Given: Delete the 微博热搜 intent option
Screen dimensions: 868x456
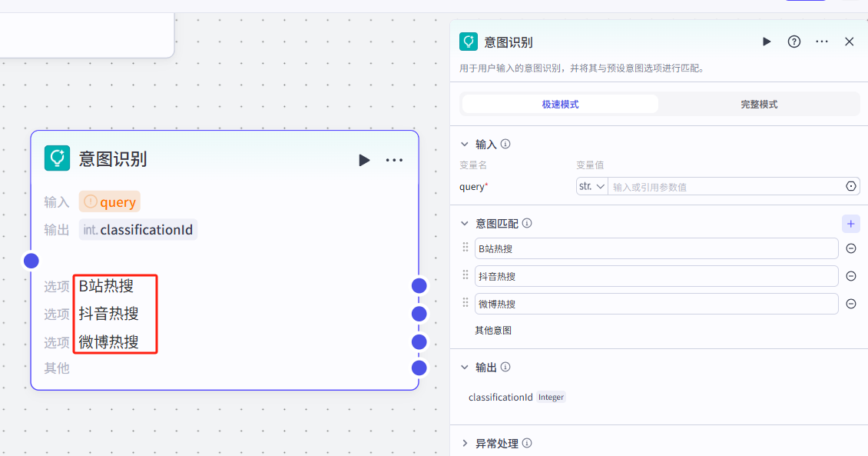Looking at the screenshot, I should (x=851, y=304).
